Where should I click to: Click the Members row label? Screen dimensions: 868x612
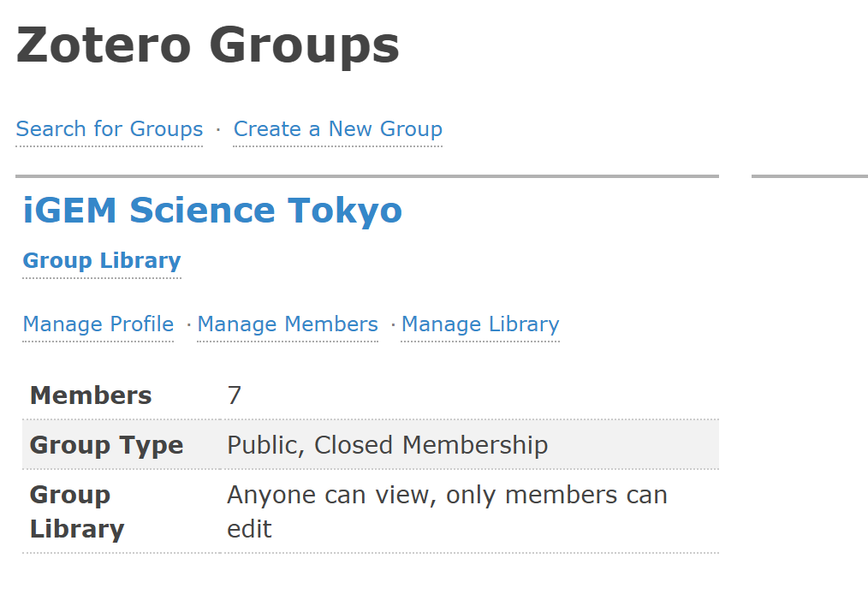(91, 395)
